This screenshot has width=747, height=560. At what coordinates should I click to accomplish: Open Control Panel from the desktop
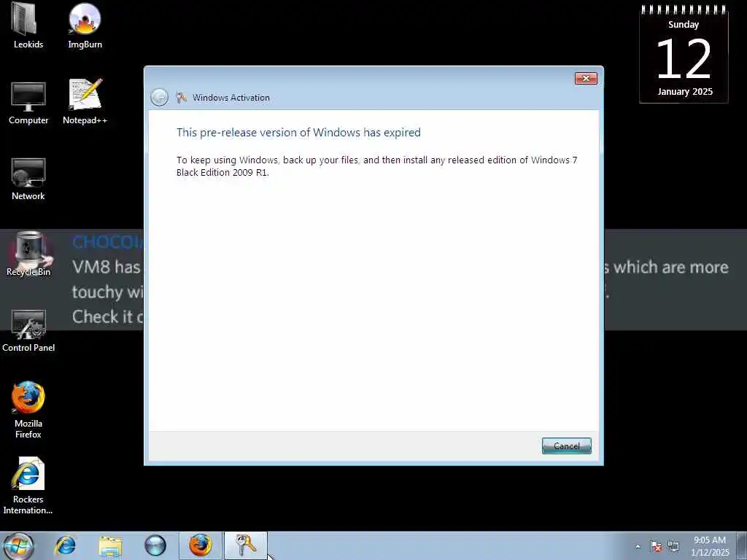(28, 330)
